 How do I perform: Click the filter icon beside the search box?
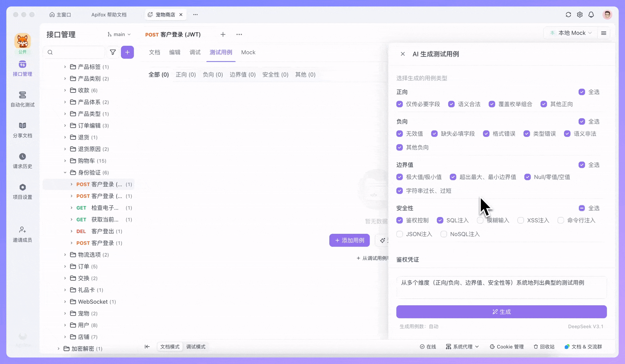coord(113,52)
